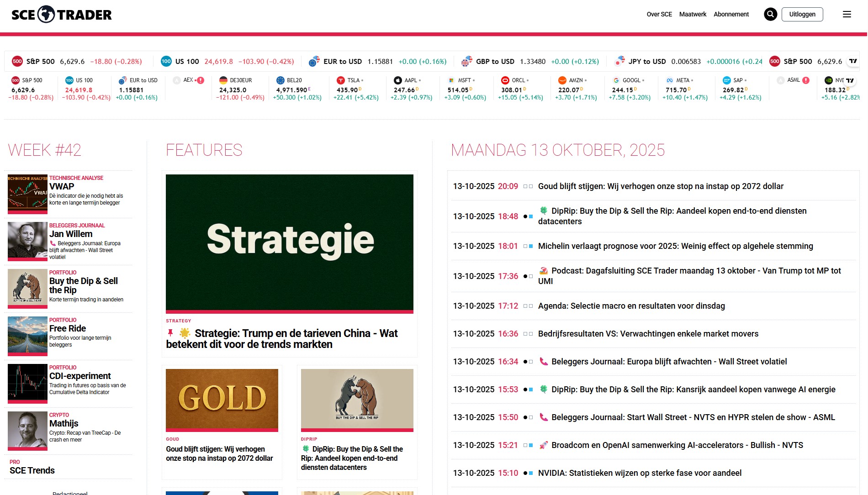
Task: Open the AAPL ticker logo
Action: pos(398,80)
